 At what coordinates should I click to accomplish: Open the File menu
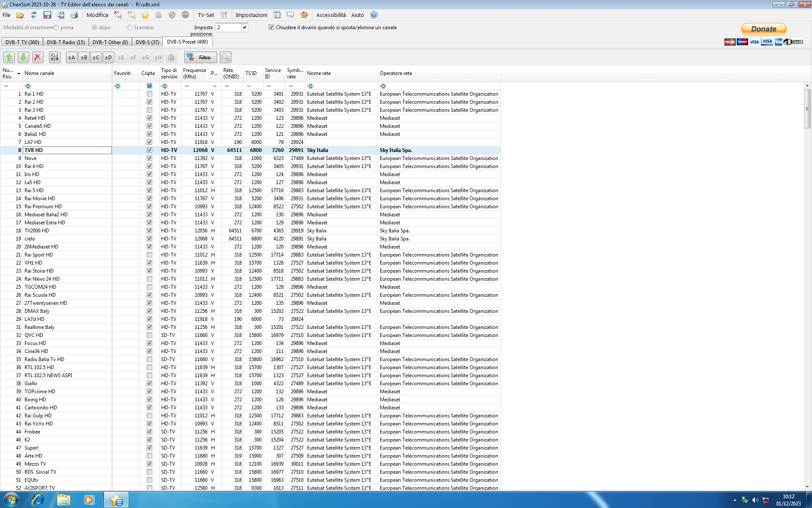(x=6, y=15)
